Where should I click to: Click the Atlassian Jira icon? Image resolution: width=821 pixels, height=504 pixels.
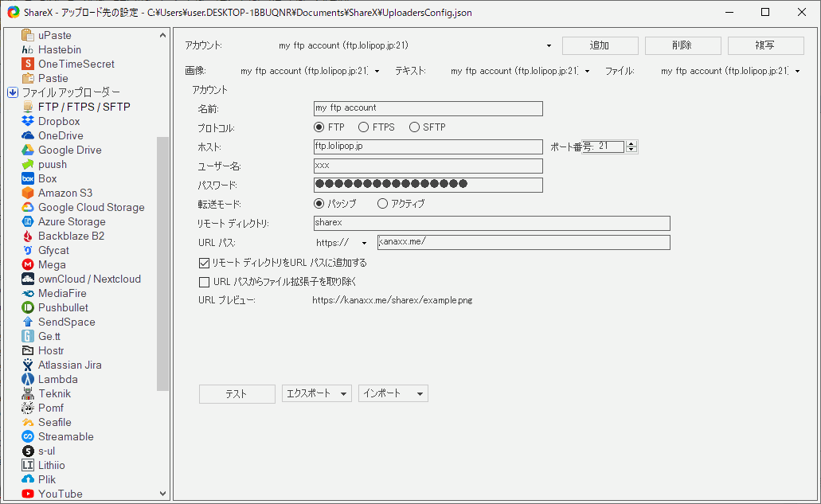(x=28, y=365)
